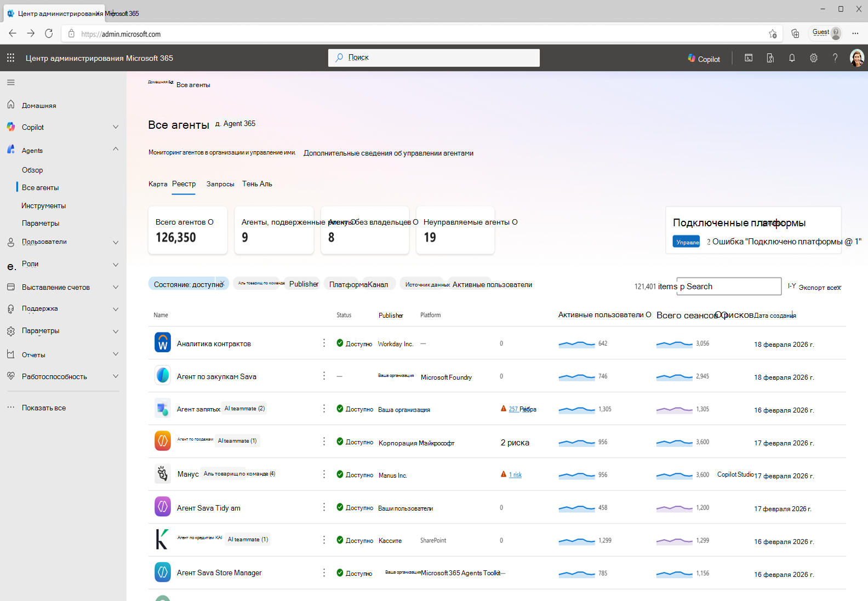This screenshot has width=868, height=601.
Task: Open the browser settings and more menu
Action: (855, 33)
